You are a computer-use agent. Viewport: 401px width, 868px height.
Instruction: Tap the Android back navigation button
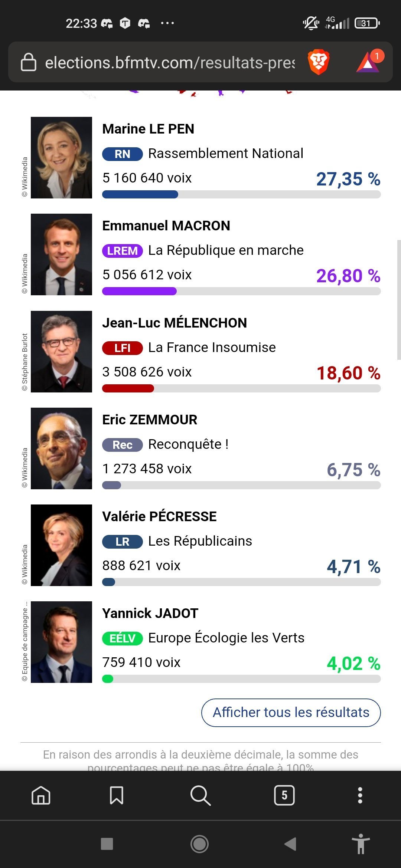coord(290,844)
